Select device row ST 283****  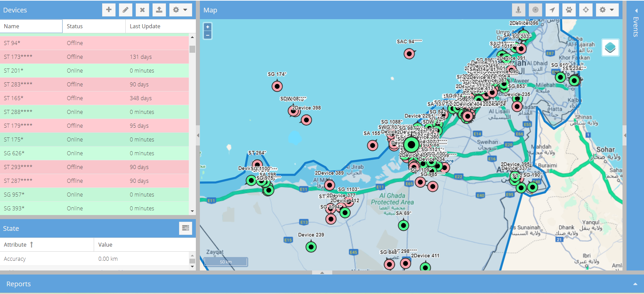click(94, 84)
